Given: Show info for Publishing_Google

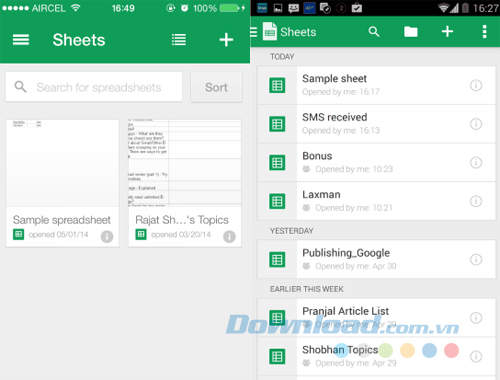Looking at the screenshot, I should tap(476, 259).
